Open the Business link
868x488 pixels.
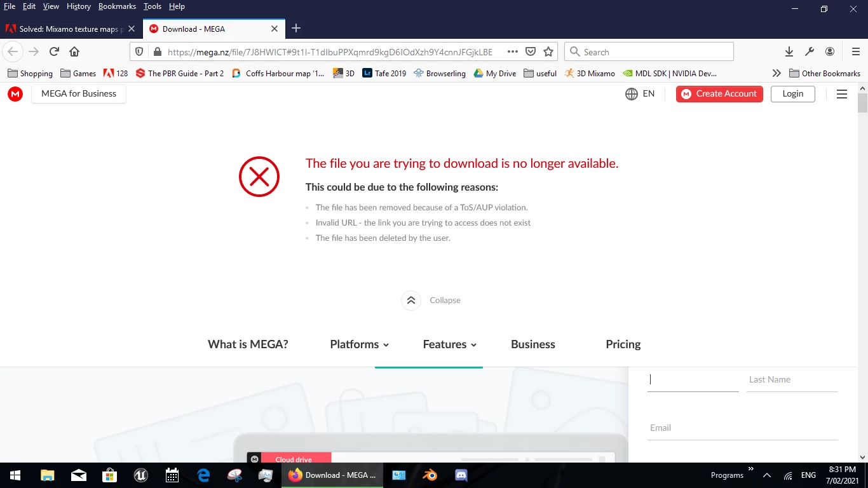point(533,344)
